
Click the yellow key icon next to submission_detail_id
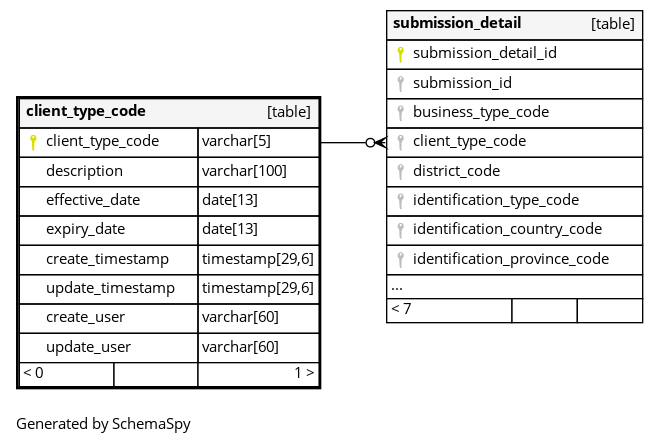pos(400,54)
